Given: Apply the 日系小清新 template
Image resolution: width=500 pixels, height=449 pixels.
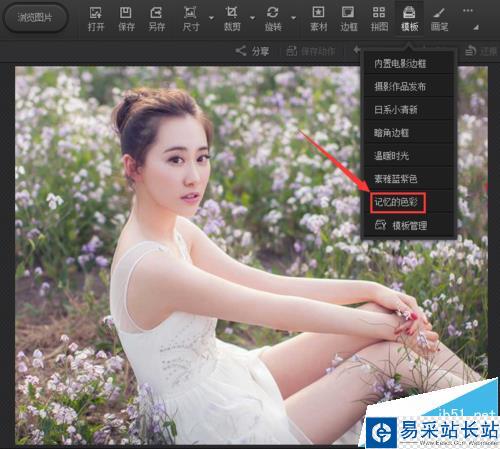Looking at the screenshot, I should tap(408, 110).
